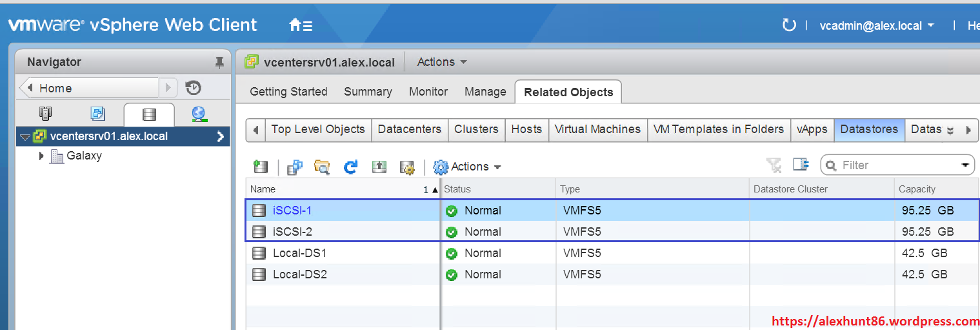Pin the Navigator panel
The height and width of the screenshot is (330, 980).
click(219, 62)
